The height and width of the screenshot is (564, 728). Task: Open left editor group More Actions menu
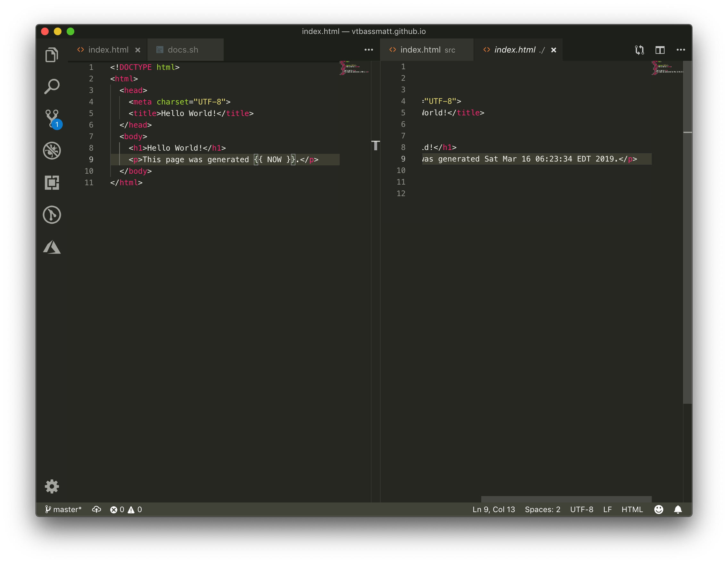(368, 50)
